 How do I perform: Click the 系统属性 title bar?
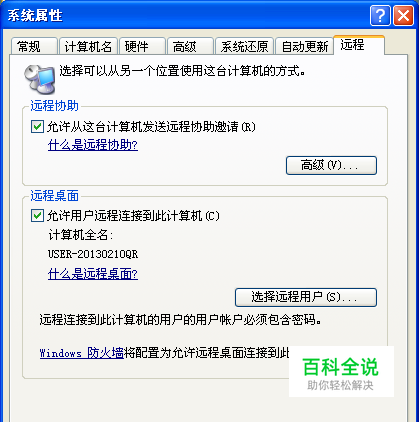click(x=187, y=15)
